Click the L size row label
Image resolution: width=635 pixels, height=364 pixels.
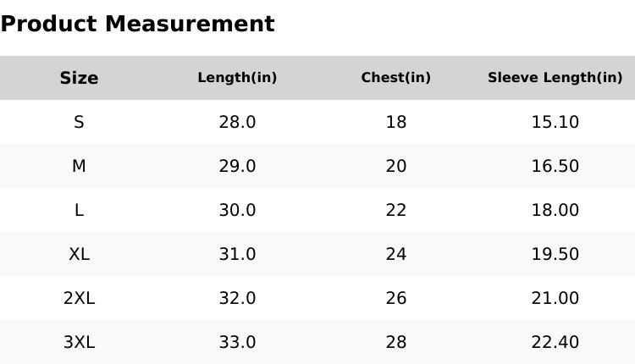pos(79,210)
